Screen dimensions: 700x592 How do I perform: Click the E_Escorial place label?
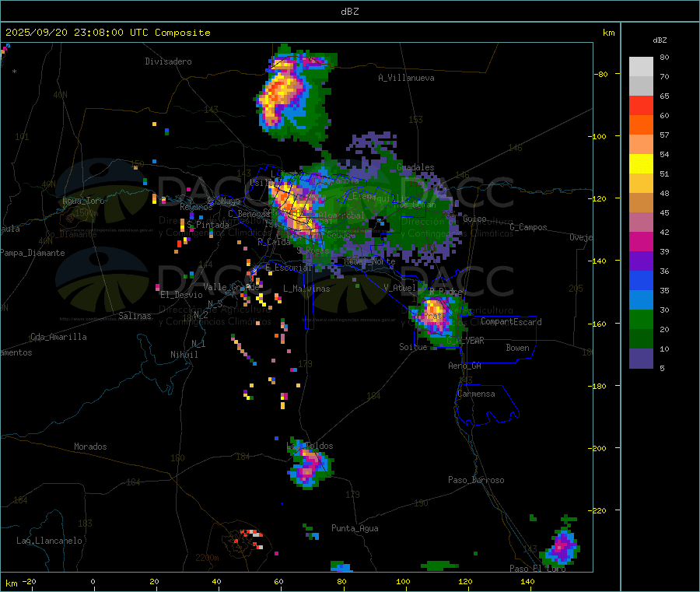[x=289, y=268]
